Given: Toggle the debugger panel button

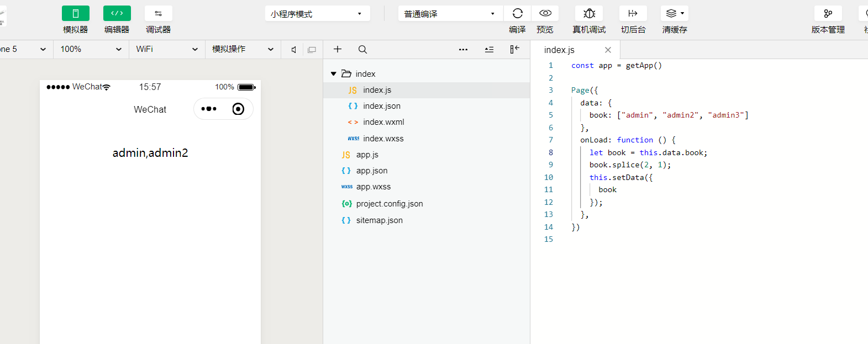Looking at the screenshot, I should pyautogui.click(x=159, y=13).
